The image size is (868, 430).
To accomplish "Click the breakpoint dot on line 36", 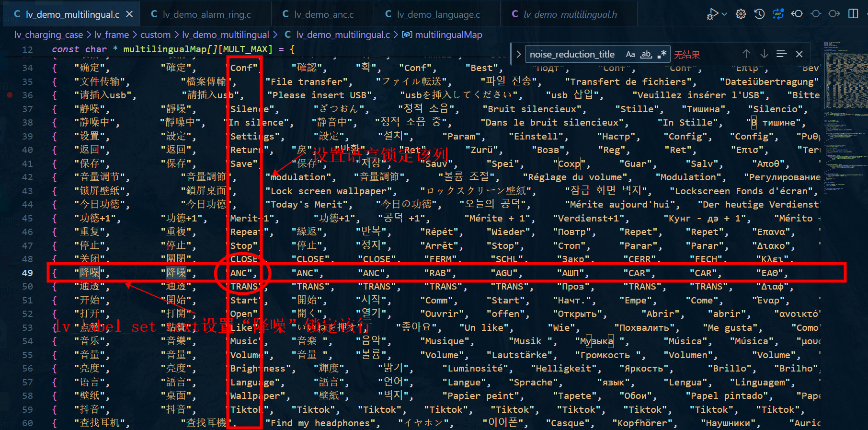I will click(x=9, y=95).
